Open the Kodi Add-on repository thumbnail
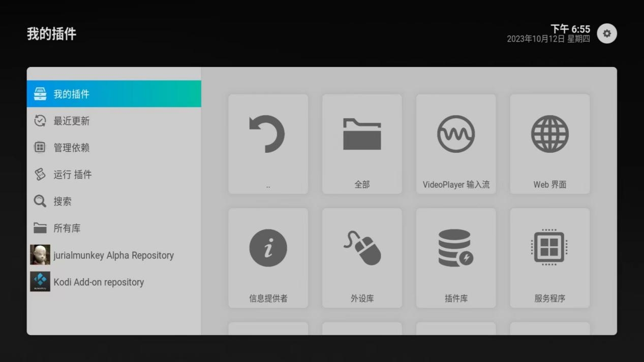644x362 pixels. pyautogui.click(x=40, y=282)
